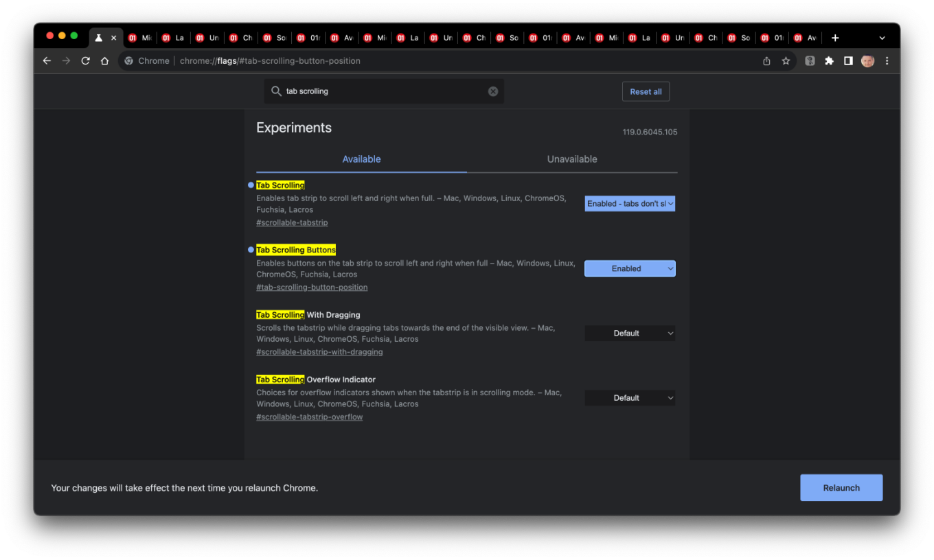Open the Tab Scrolling Buttons Enabled dropdown

point(630,268)
